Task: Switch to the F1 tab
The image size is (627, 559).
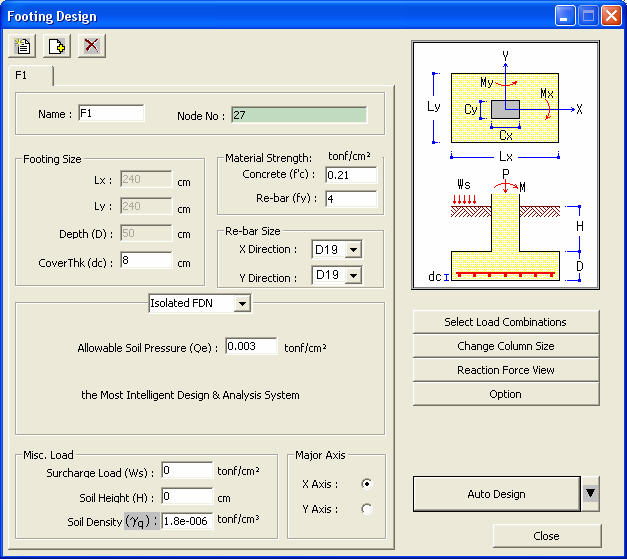Action: pyautogui.click(x=30, y=75)
